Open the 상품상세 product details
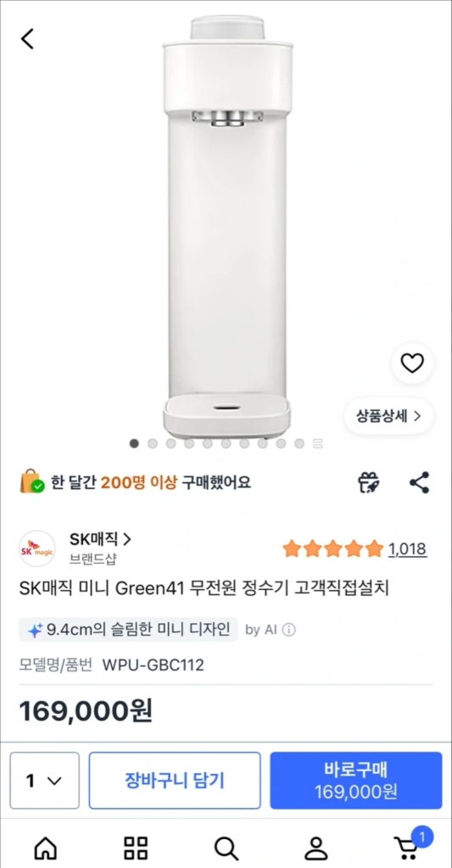 (x=389, y=416)
